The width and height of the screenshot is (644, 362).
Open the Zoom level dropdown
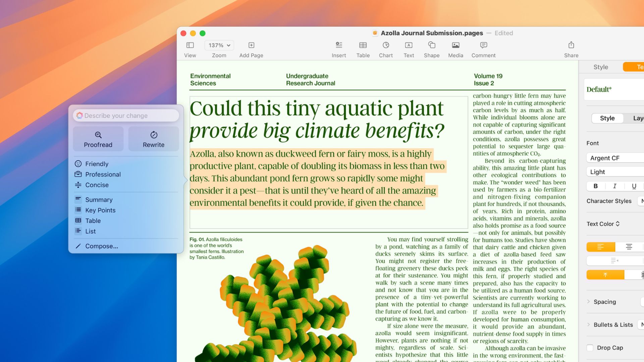tap(218, 45)
